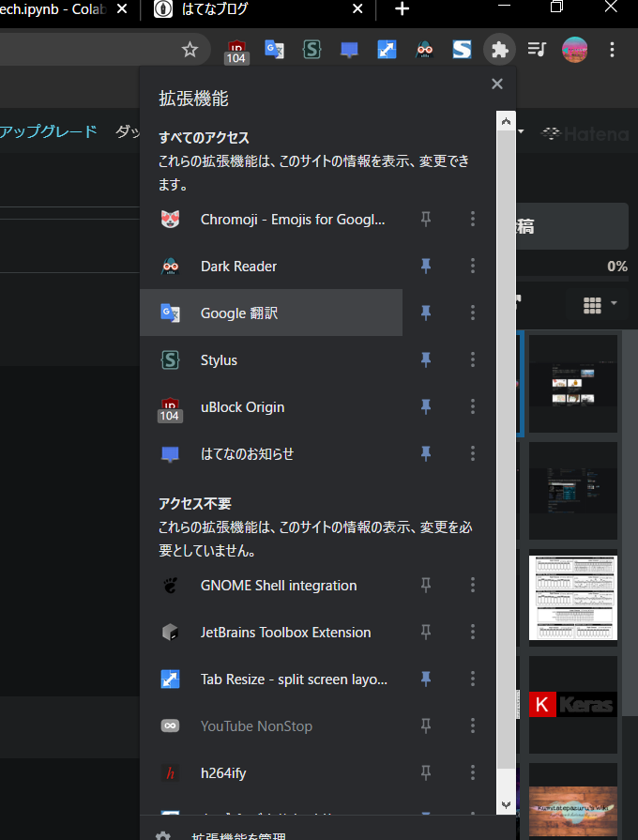This screenshot has width=638, height=840.
Task: Open more options for Dark Reader
Action: pyautogui.click(x=473, y=266)
